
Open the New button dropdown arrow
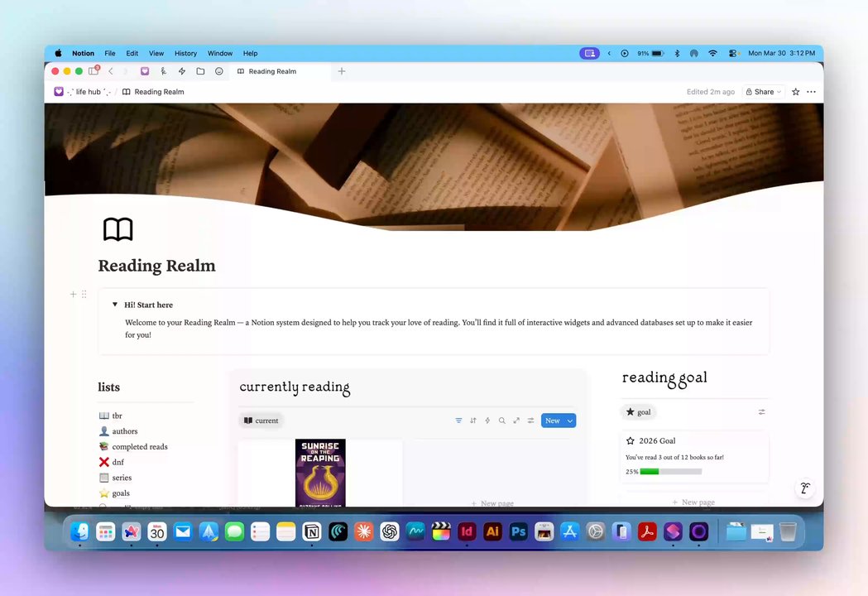[570, 421]
